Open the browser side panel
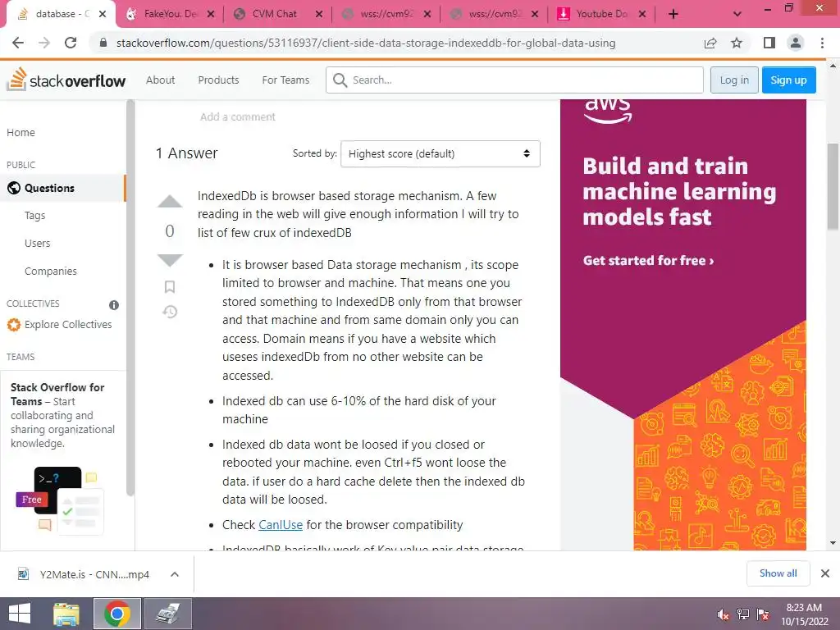 point(769,43)
